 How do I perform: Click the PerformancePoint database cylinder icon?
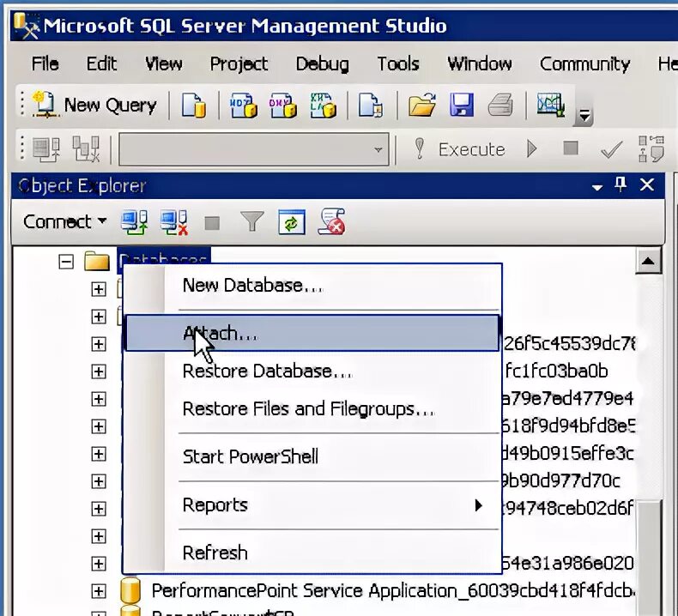click(x=130, y=590)
